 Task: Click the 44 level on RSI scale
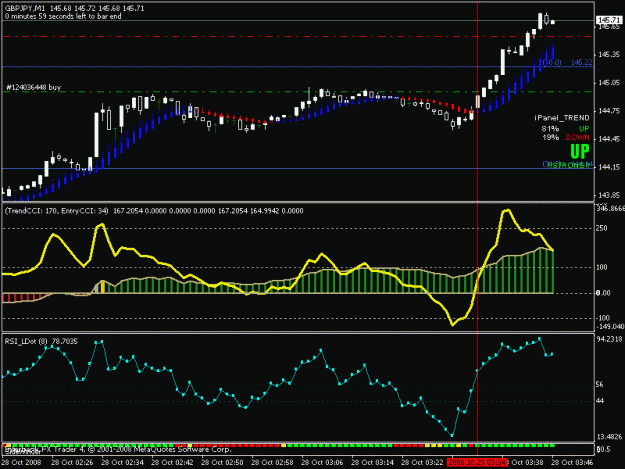tap(599, 401)
